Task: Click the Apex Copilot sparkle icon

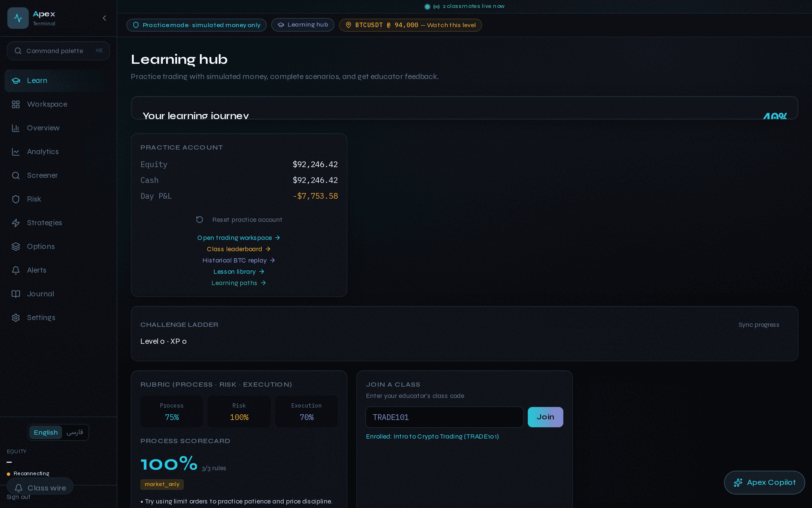Action: 738,483
